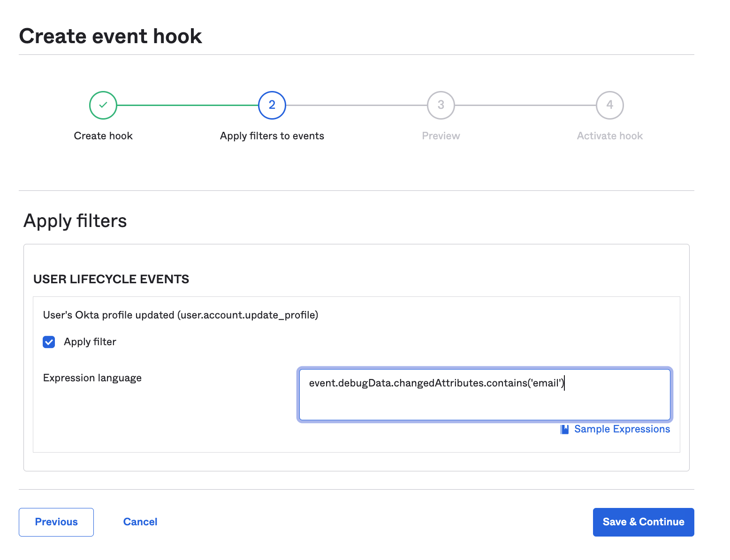Select the "Create hook" step label
The width and height of the screenshot is (730, 560).
tap(103, 136)
